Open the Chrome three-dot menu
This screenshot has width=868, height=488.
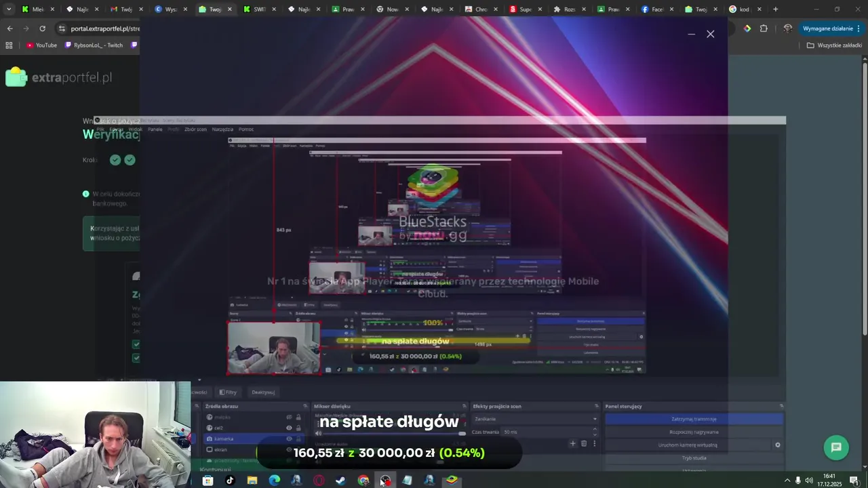859,28
